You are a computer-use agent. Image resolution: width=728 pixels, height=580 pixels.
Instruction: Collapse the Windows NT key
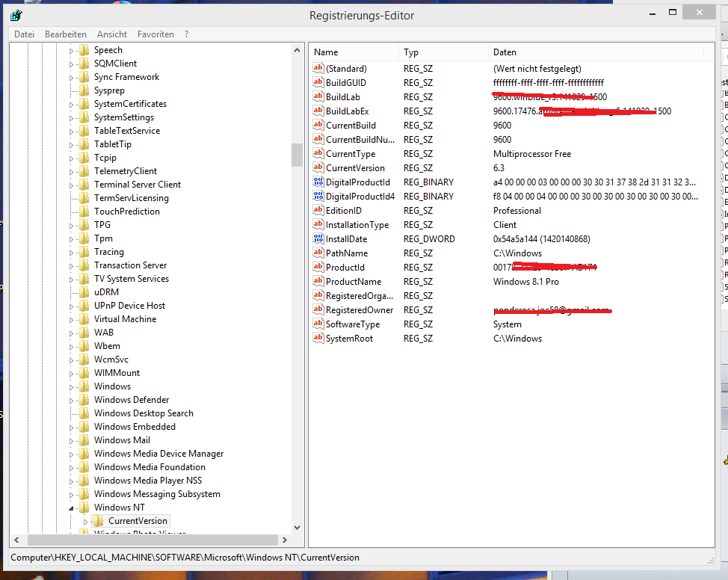click(71, 508)
